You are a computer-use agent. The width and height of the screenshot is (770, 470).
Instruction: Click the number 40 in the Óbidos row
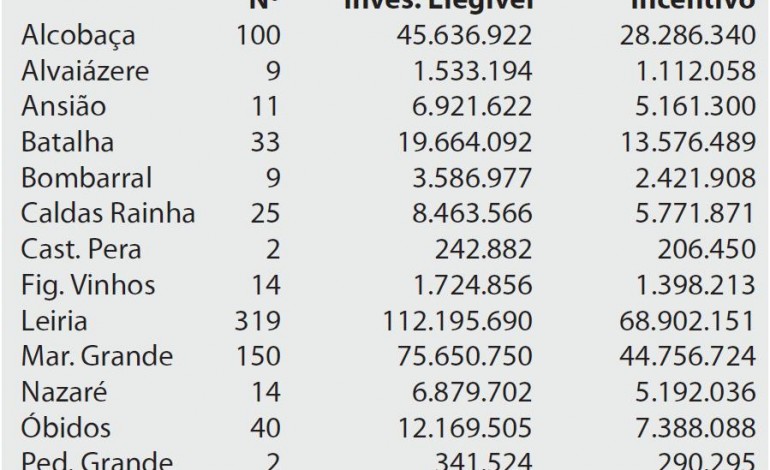coord(265,429)
